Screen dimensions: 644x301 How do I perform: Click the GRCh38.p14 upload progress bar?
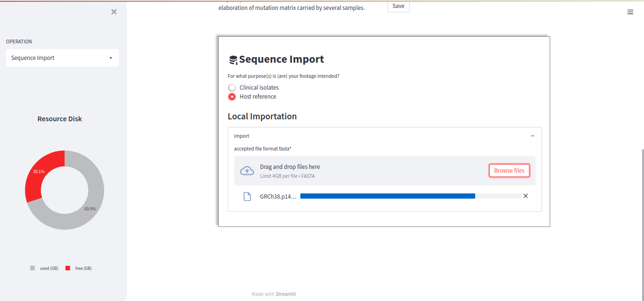(x=411, y=196)
